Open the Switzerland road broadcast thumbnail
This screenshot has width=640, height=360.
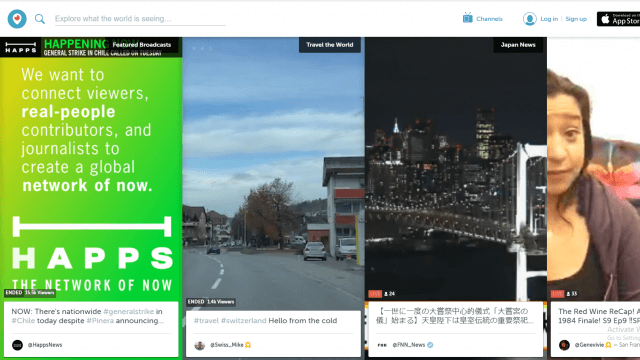point(273,171)
